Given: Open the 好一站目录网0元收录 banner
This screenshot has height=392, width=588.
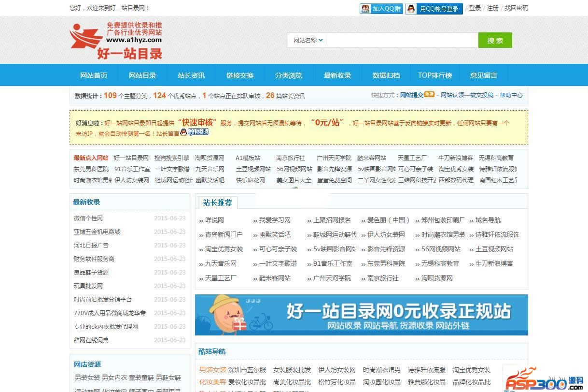Looking at the screenshot, I should [361, 315].
